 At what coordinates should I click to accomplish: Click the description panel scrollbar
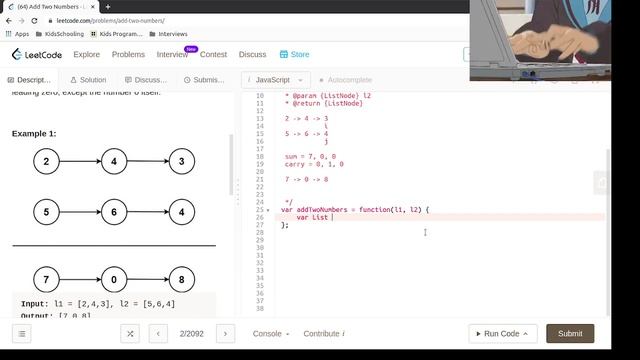point(231,164)
